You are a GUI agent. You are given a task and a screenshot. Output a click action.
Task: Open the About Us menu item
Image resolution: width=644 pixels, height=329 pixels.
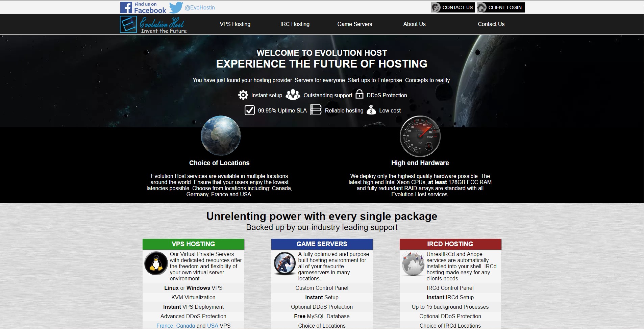coord(415,24)
